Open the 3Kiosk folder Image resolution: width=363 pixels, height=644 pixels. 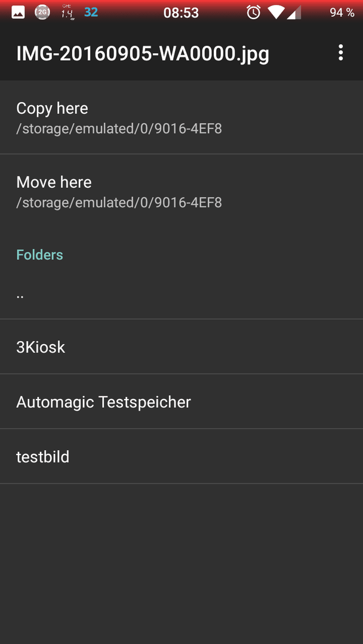coord(181,346)
